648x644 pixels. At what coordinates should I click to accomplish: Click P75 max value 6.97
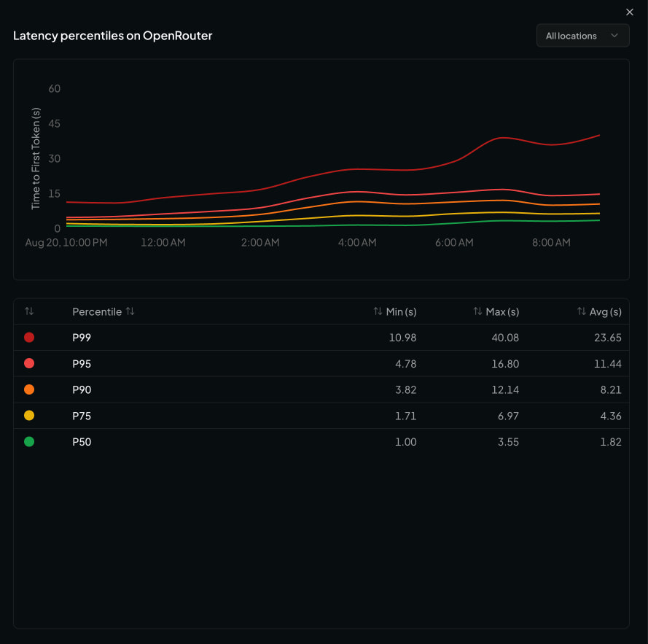pos(508,416)
